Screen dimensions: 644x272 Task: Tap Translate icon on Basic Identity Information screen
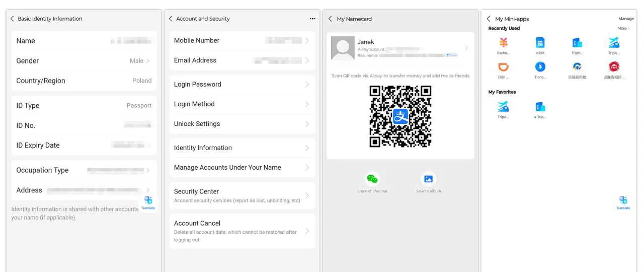point(148,202)
